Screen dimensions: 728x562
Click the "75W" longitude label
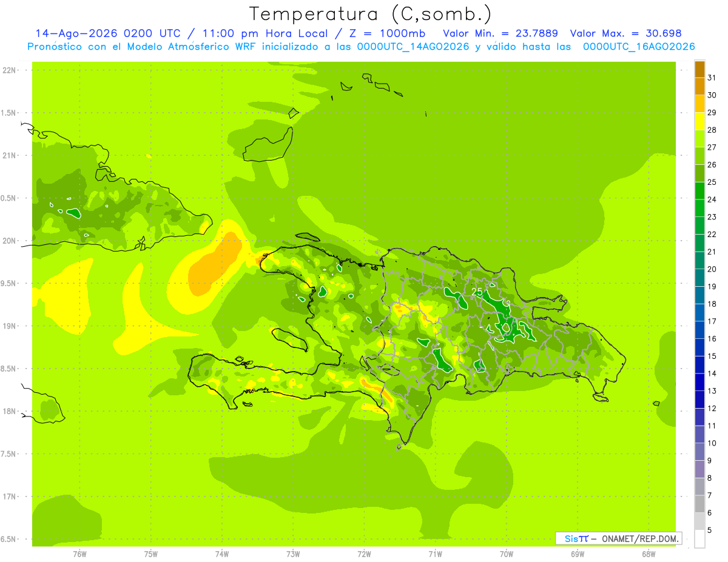(x=151, y=554)
